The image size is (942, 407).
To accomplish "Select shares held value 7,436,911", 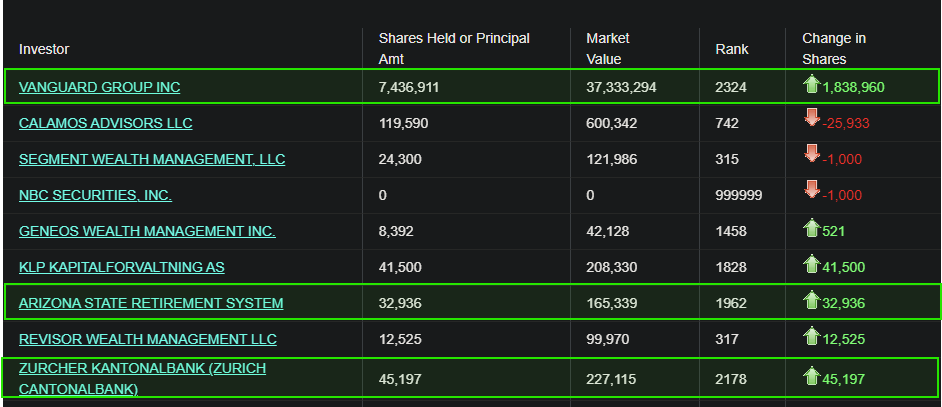I will [x=409, y=88].
